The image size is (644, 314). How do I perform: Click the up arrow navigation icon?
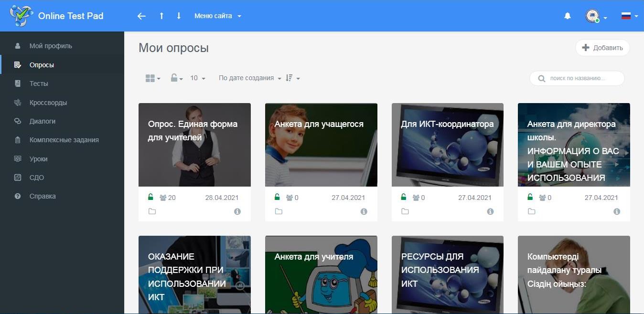click(161, 16)
